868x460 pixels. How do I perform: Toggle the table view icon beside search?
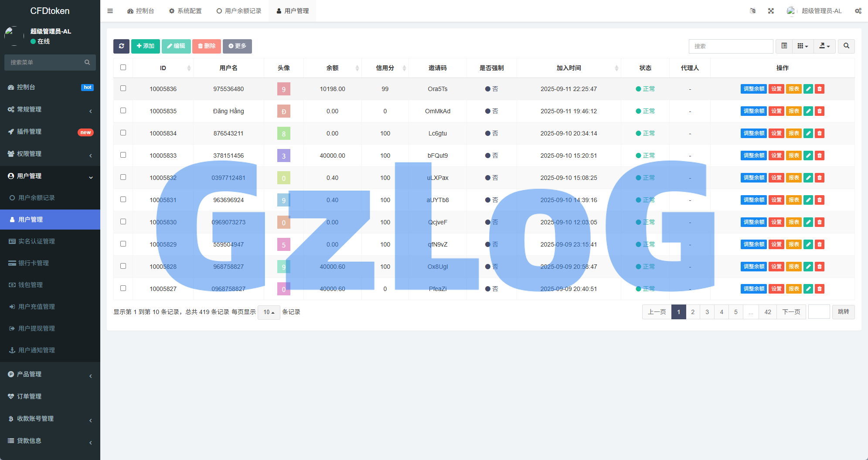[x=784, y=46]
